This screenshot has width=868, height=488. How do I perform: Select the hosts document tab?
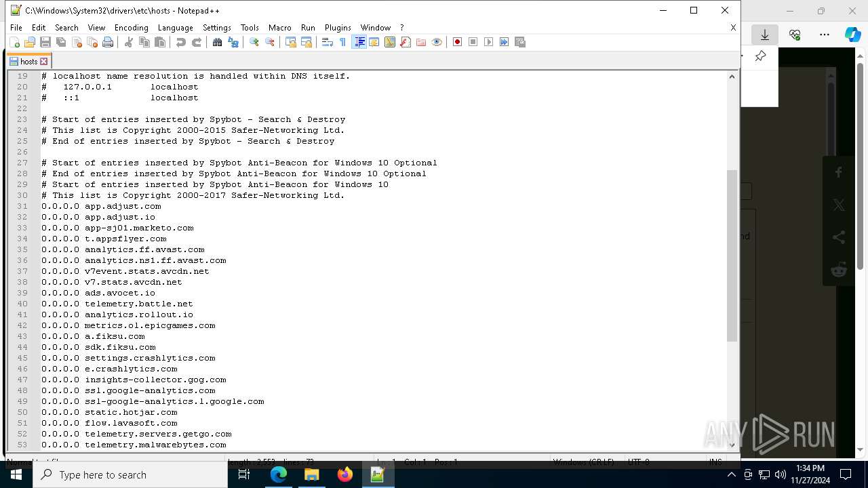pos(28,61)
